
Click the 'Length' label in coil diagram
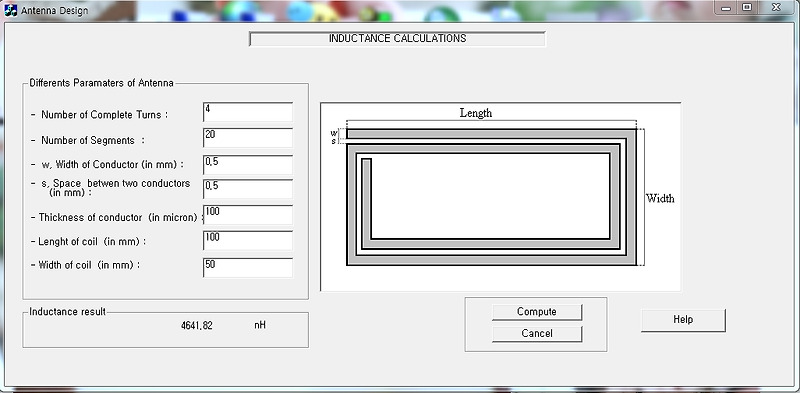[x=476, y=113]
